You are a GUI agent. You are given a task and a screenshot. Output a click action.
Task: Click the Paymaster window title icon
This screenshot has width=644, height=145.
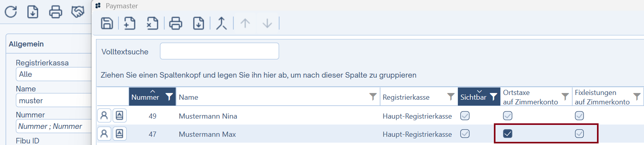[98, 6]
